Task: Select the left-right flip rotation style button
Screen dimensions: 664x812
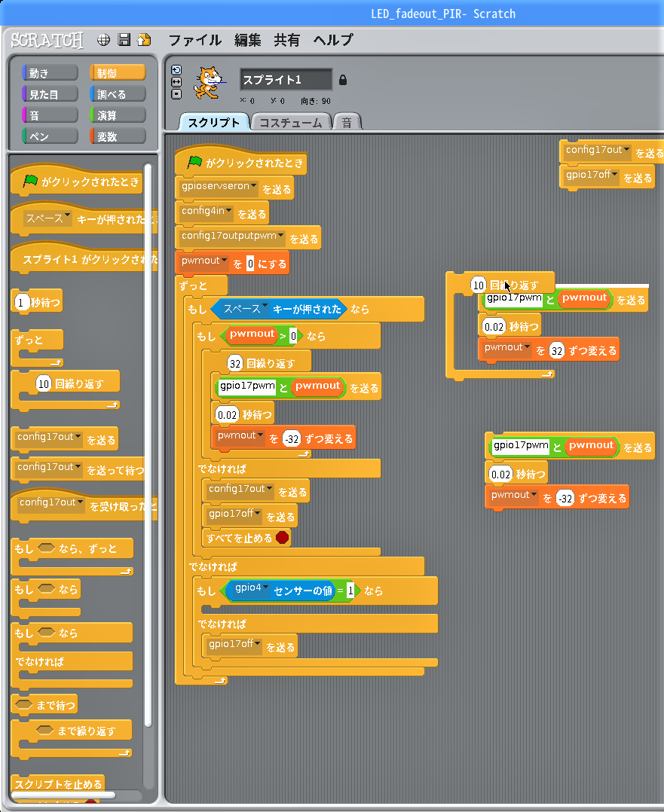Action: [x=176, y=82]
